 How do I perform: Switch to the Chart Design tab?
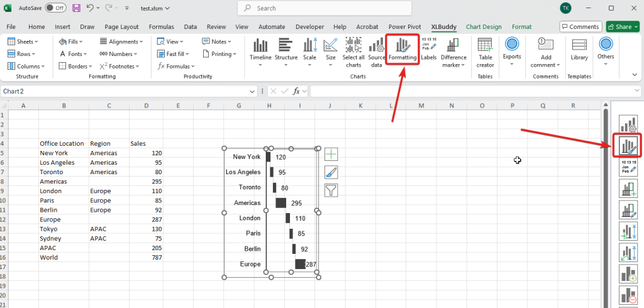click(484, 27)
